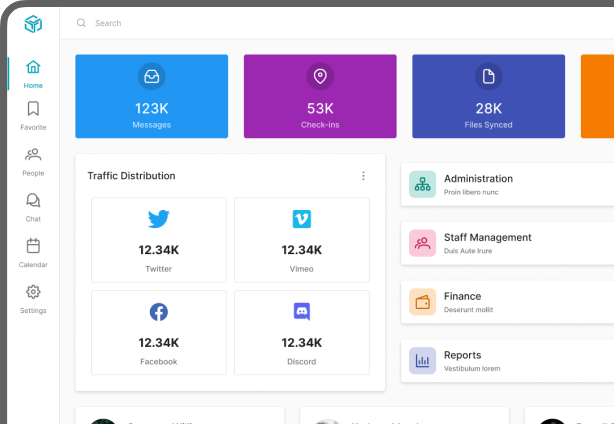Click the Twitter label text

(159, 269)
